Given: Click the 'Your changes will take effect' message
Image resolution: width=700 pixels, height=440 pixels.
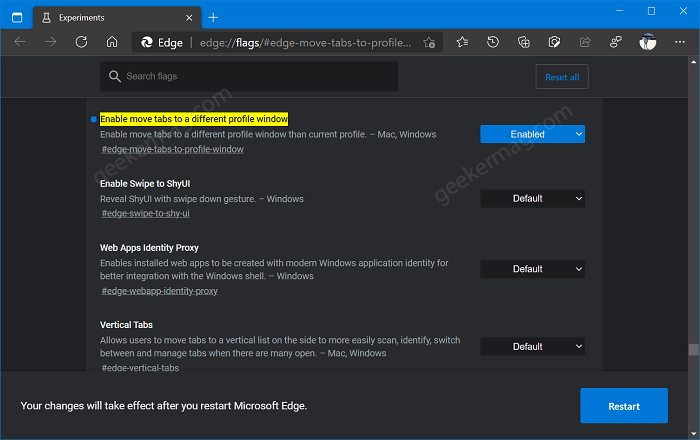Looking at the screenshot, I should pos(164,406).
